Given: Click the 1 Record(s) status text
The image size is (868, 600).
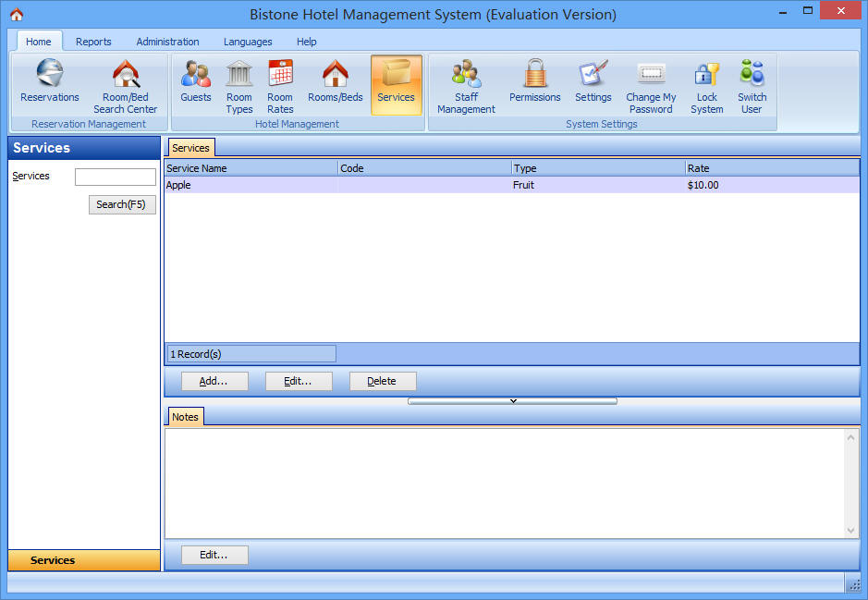Looking at the screenshot, I should 196,354.
